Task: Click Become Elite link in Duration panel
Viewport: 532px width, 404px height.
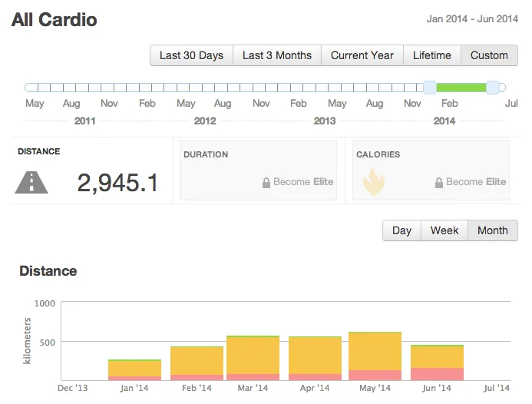Action: 303,182
